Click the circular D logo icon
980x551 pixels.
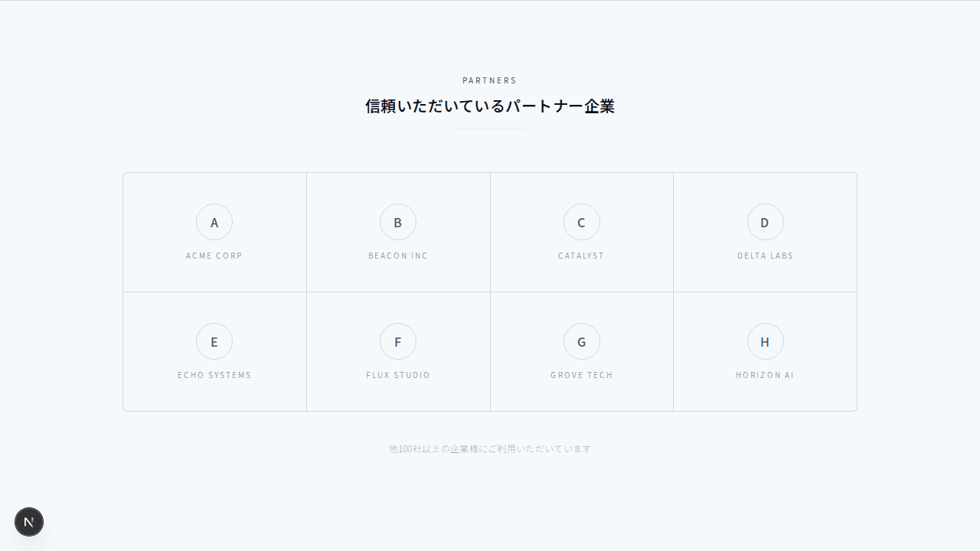766,222
